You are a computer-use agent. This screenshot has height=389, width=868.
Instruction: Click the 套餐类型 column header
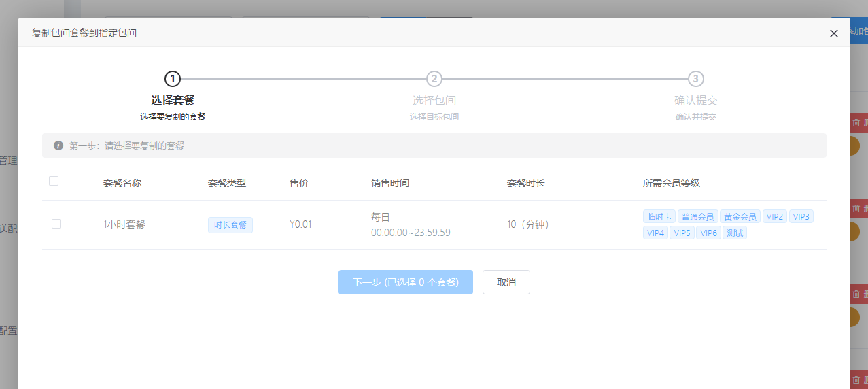(227, 183)
